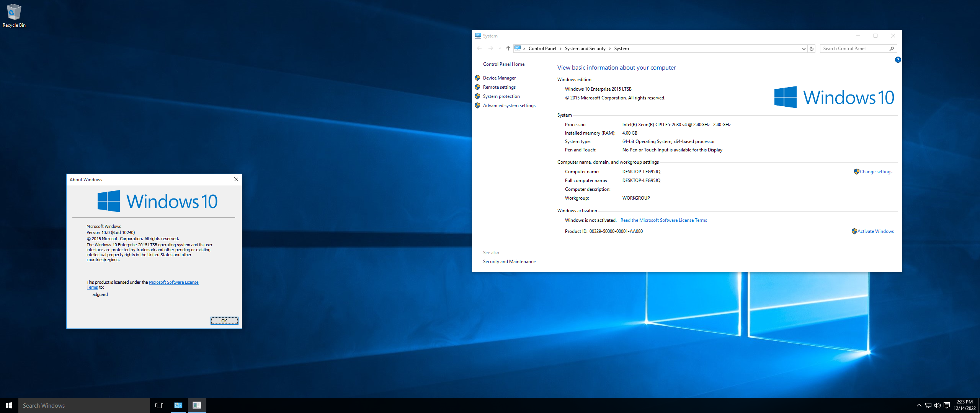Open Device Manager link
Image resolution: width=980 pixels, height=413 pixels.
click(499, 78)
